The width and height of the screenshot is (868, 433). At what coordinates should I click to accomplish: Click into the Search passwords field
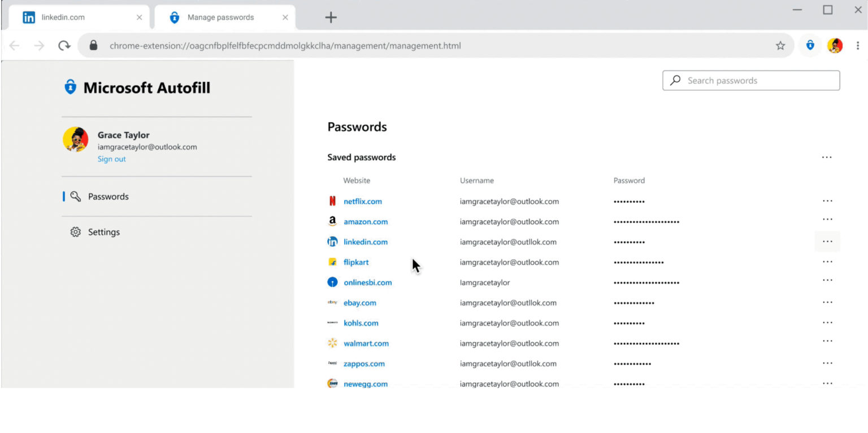[757, 81]
